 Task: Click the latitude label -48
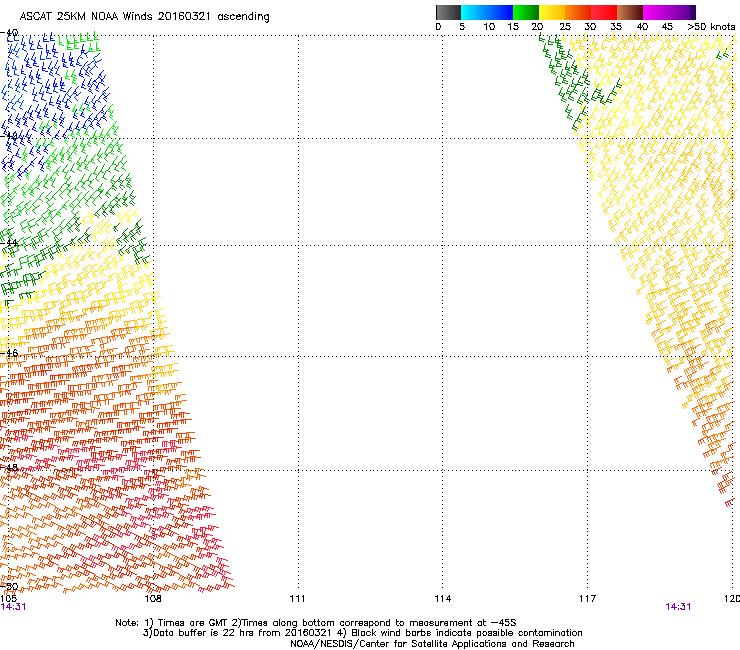click(9, 467)
